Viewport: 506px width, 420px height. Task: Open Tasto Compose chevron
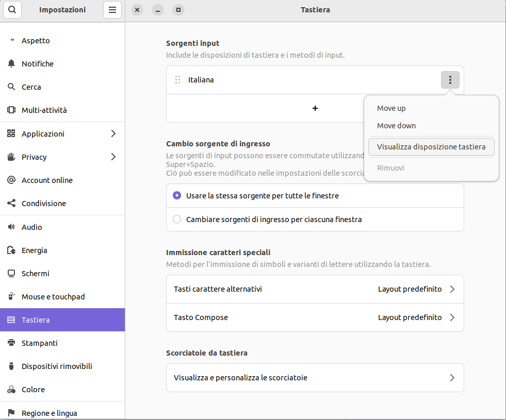[452, 317]
